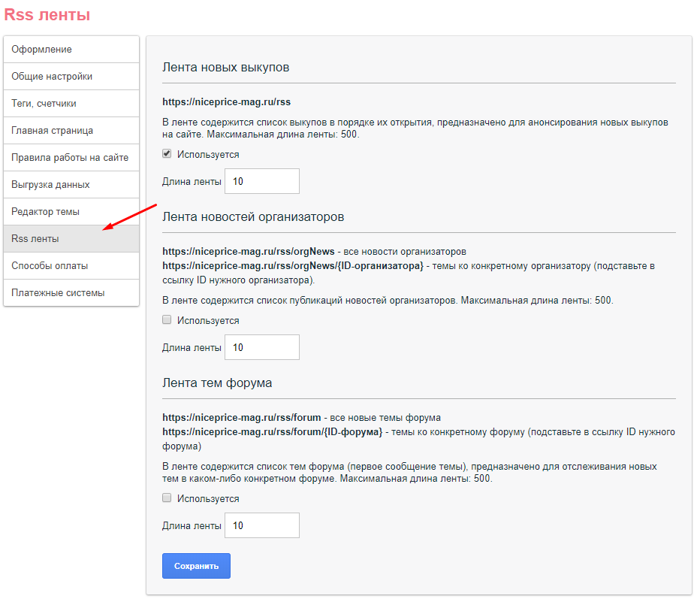Click the https://niceprice-mag.ru/rss URL text
This screenshot has height=608, width=700.
[226, 102]
